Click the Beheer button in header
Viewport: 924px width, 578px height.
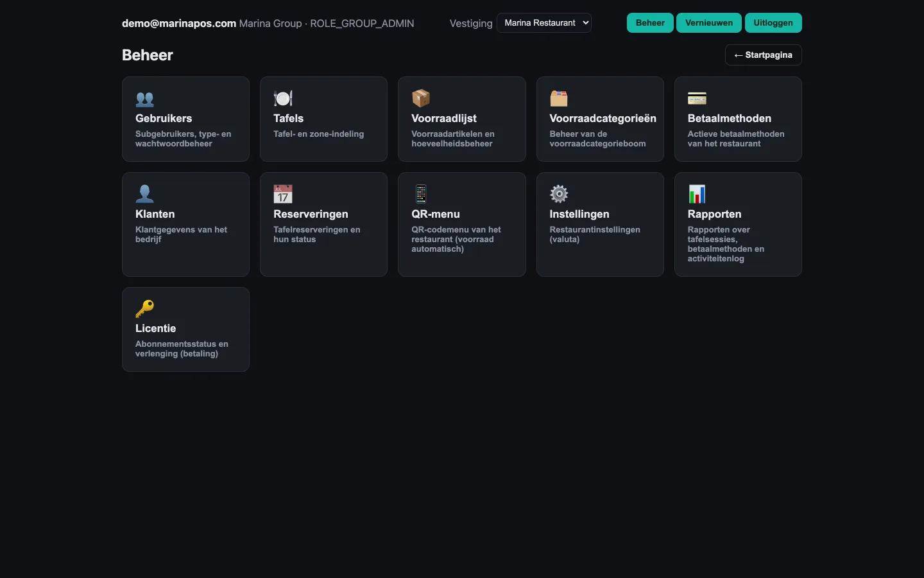click(650, 23)
